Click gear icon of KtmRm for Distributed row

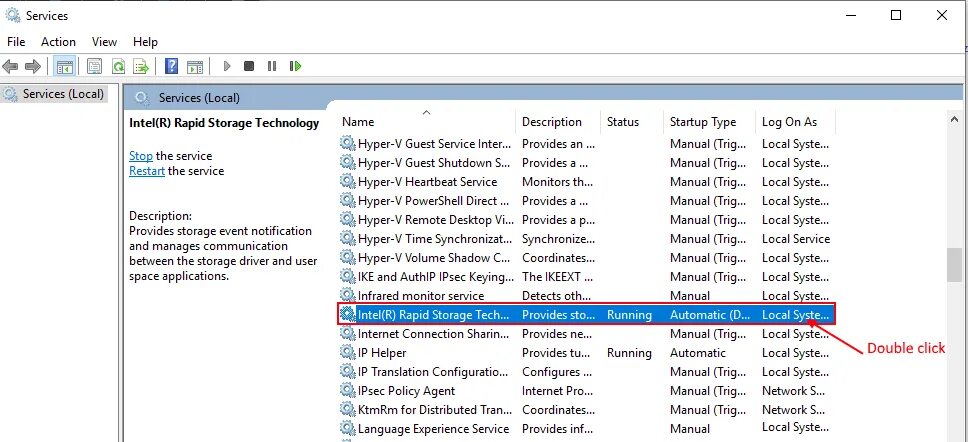click(x=348, y=409)
